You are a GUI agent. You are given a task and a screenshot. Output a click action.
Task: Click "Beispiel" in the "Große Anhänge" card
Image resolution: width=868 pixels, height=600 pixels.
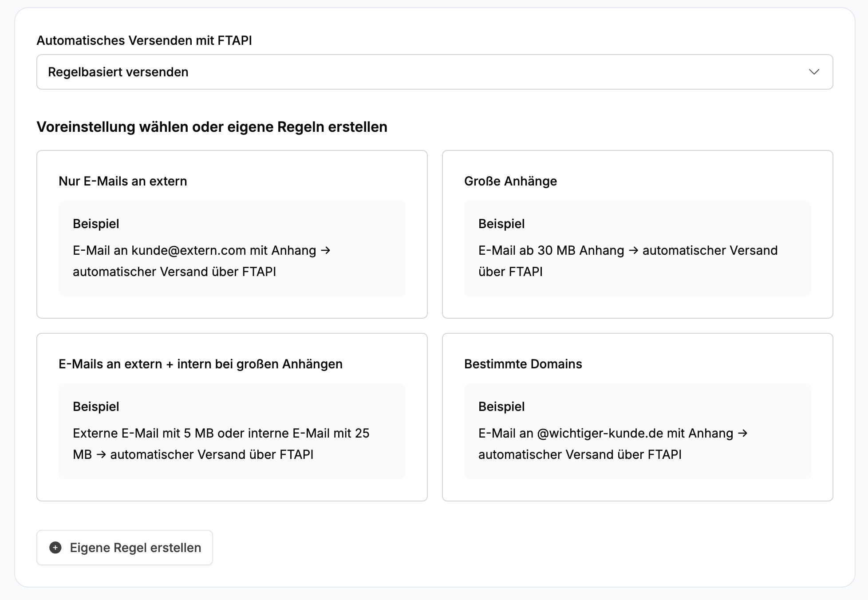coord(501,224)
